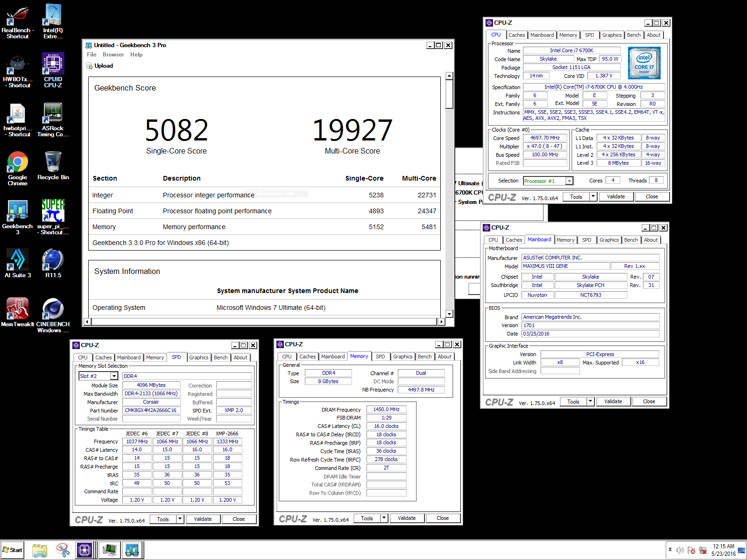Screen dimensions: 747x560
Task: Open the Help menu in Geekbench
Action: coord(136,55)
